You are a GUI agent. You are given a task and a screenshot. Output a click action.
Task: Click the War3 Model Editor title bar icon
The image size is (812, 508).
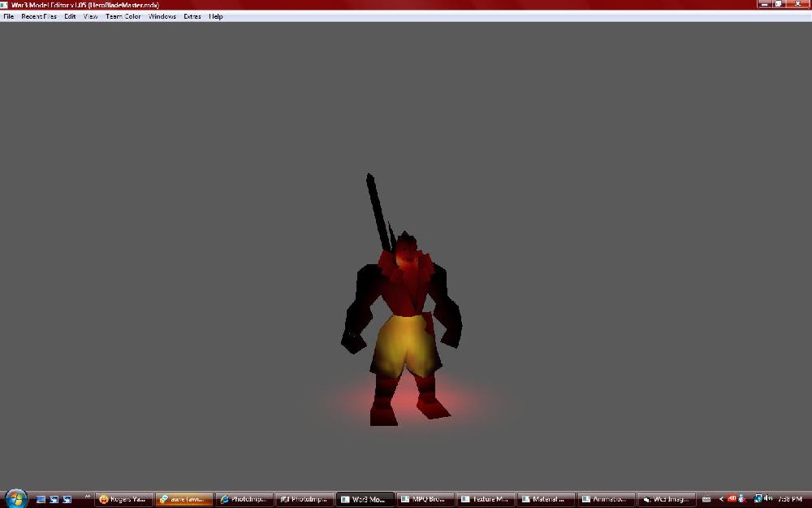4,5
